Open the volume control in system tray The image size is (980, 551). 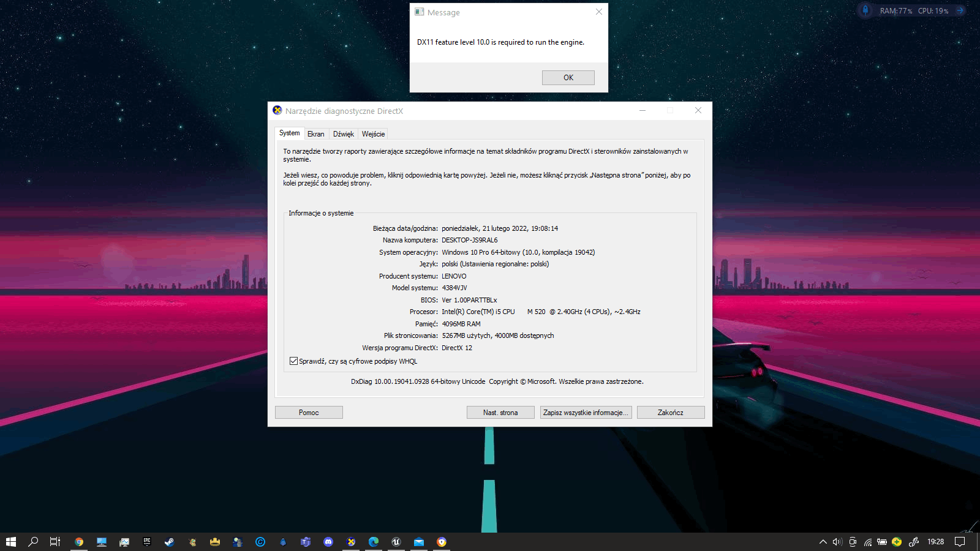click(837, 542)
